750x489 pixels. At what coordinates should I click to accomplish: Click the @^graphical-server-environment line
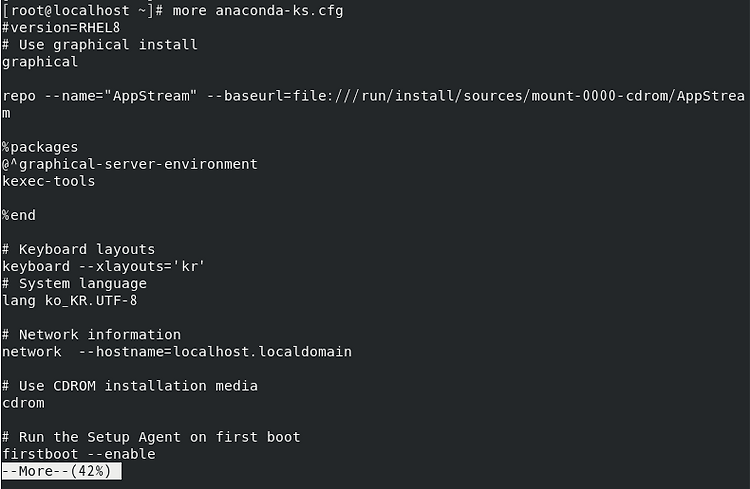pos(130,165)
